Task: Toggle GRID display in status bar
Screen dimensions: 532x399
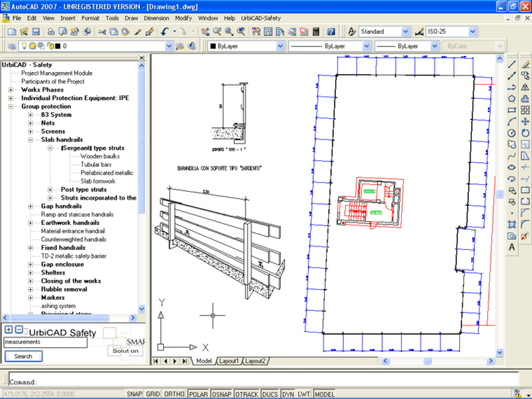Action: (153, 394)
